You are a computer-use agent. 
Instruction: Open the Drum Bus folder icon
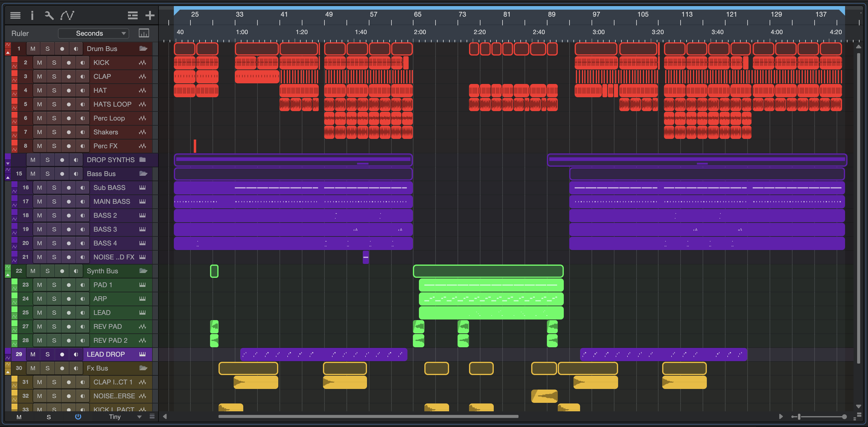[x=143, y=49]
